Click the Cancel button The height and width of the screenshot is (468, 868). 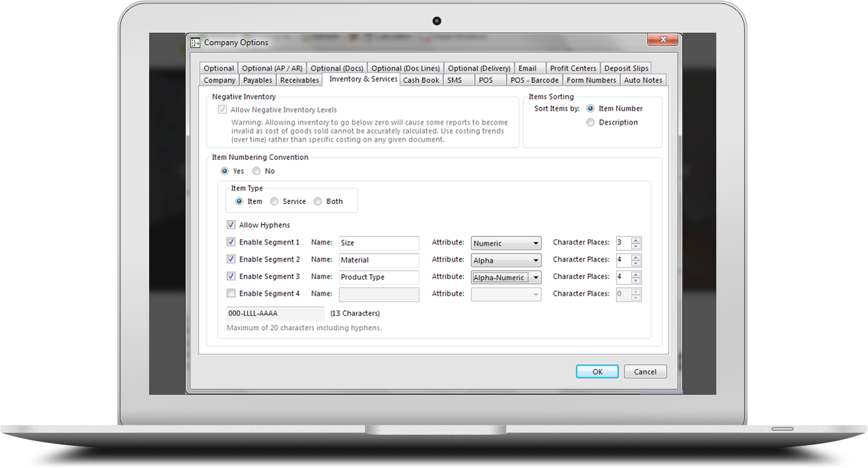pos(645,371)
